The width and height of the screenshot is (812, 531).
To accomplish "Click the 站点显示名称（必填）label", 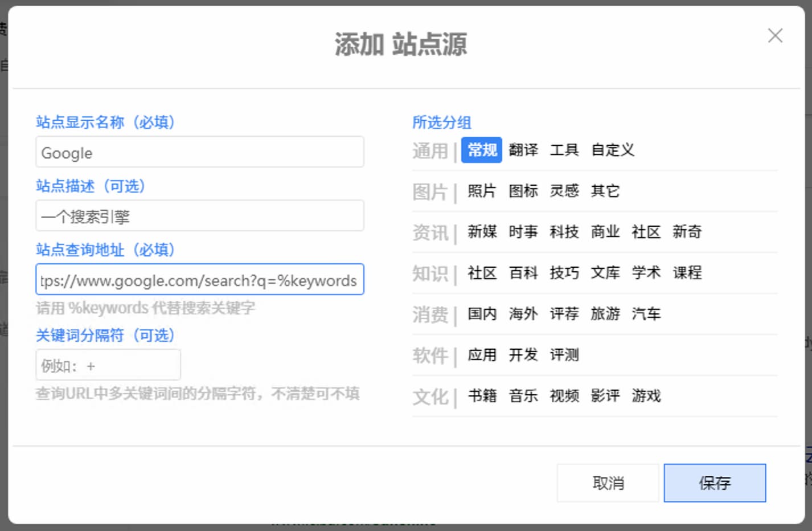I will tap(105, 122).
